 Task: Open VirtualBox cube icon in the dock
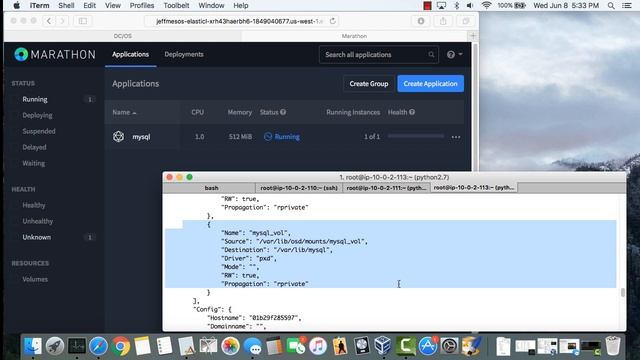point(383,346)
